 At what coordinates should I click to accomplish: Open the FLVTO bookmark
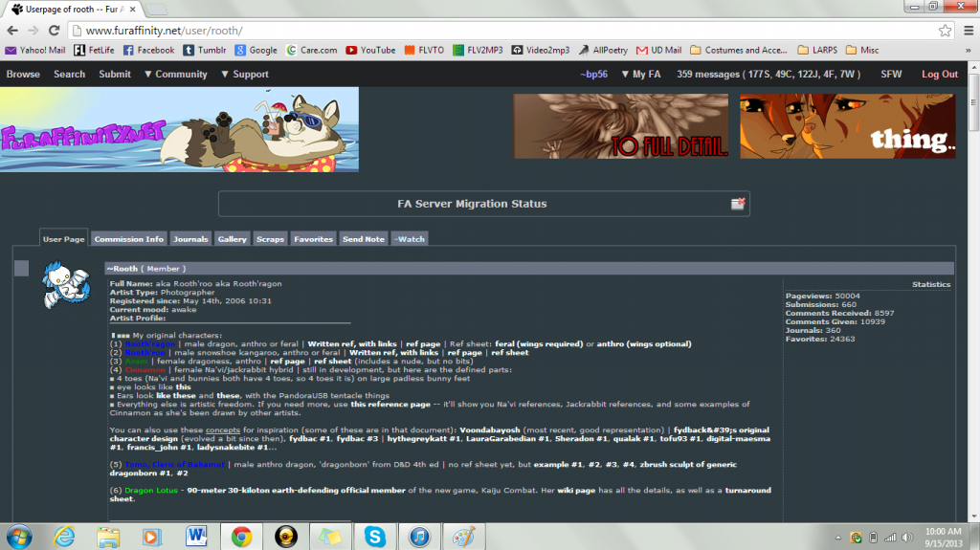[424, 50]
